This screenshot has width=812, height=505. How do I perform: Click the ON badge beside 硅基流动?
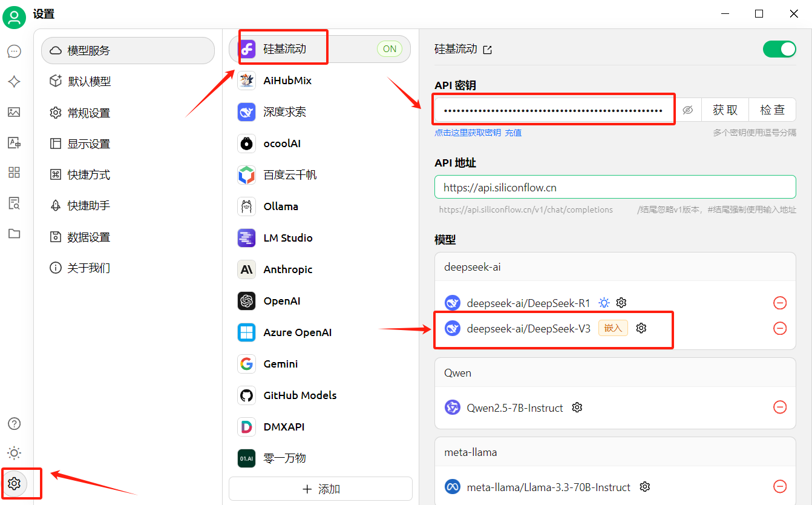[x=390, y=49]
